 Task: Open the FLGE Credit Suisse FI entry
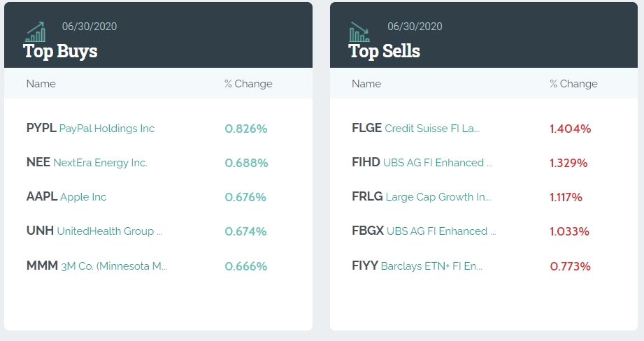pos(415,129)
